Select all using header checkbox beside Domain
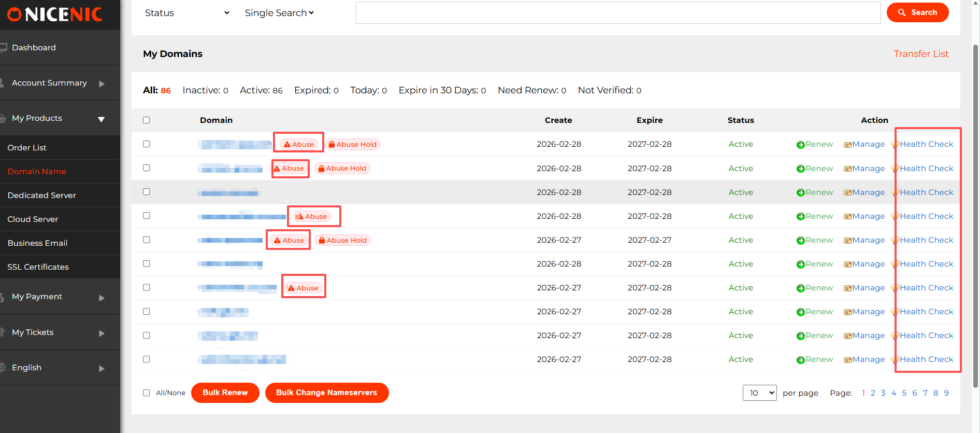980x433 pixels. (147, 120)
